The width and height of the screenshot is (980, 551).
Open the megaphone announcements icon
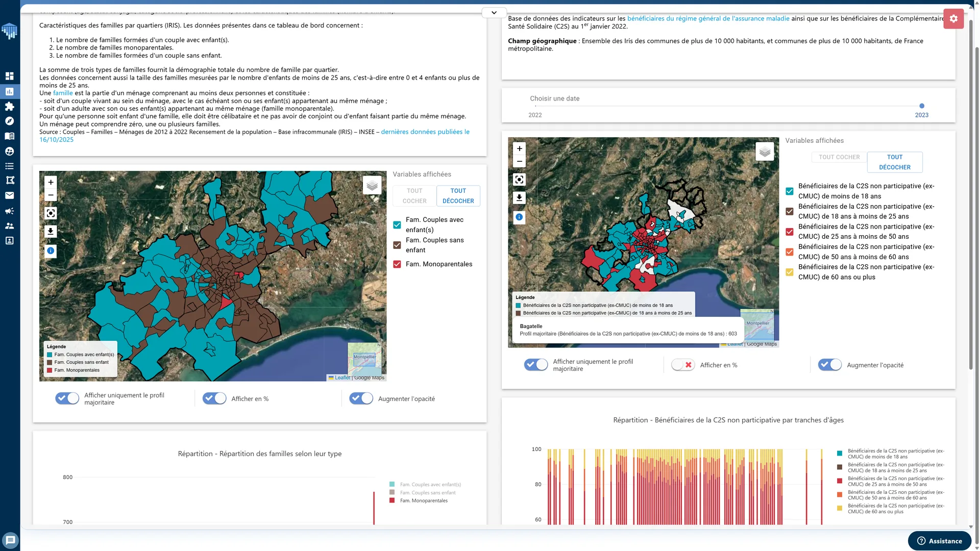click(9, 211)
